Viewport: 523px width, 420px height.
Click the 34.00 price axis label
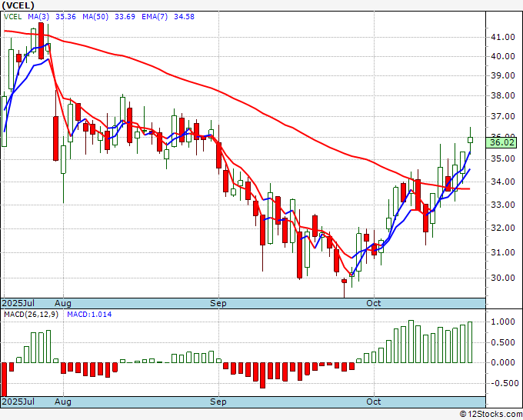503,182
